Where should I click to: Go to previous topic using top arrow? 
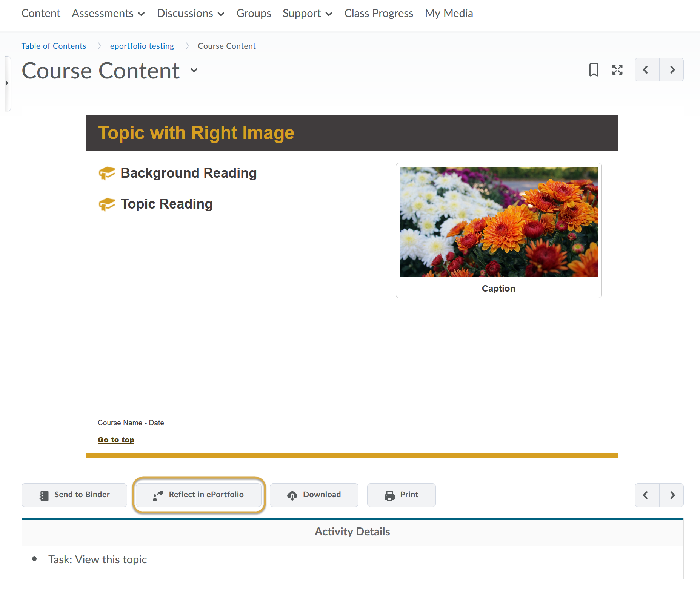pyautogui.click(x=647, y=70)
